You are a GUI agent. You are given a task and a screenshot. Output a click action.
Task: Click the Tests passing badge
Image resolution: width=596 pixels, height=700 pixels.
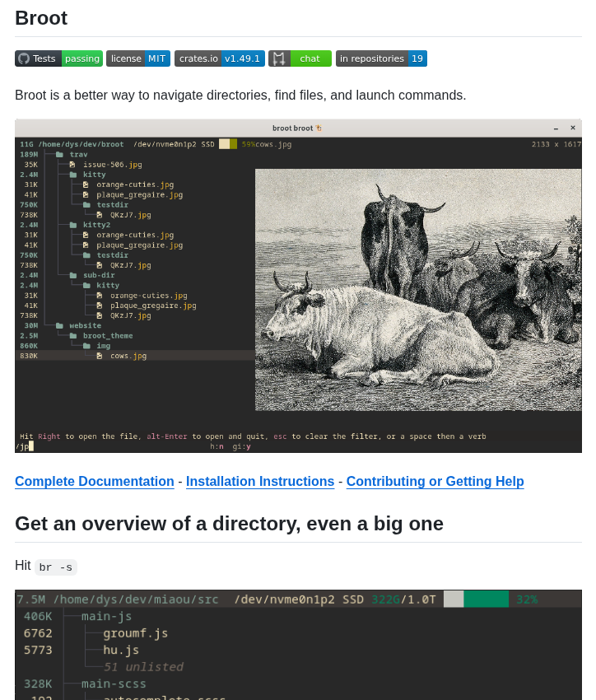click(x=59, y=58)
